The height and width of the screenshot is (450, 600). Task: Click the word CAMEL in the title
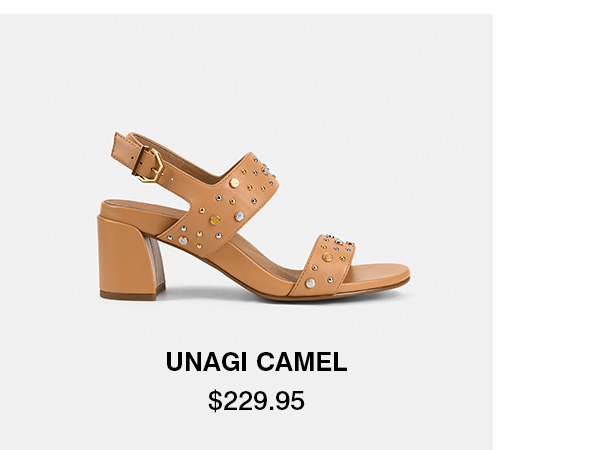[x=302, y=362]
